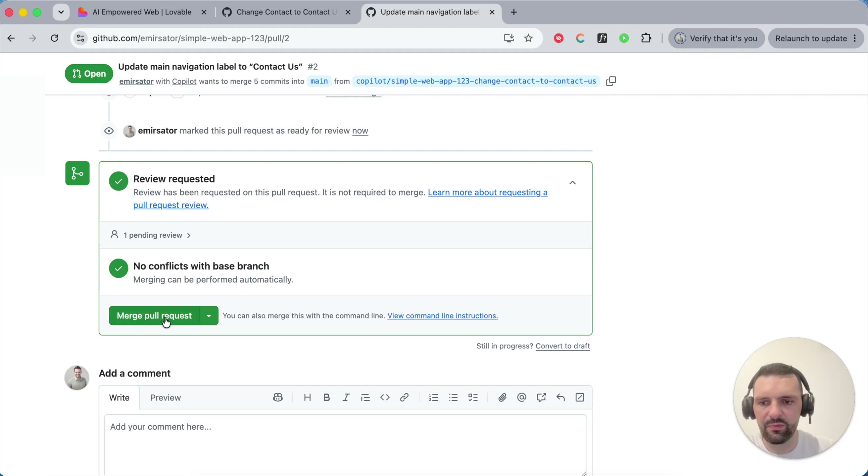Image resolution: width=868 pixels, height=476 pixels.
Task: Close the Lovable browser tab
Action: (x=204, y=12)
